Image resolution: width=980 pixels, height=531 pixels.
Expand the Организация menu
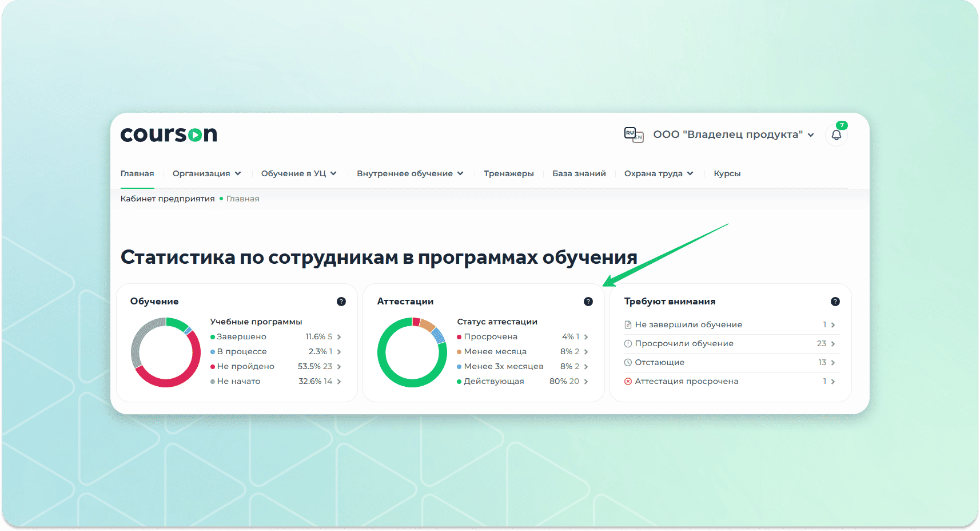(206, 173)
